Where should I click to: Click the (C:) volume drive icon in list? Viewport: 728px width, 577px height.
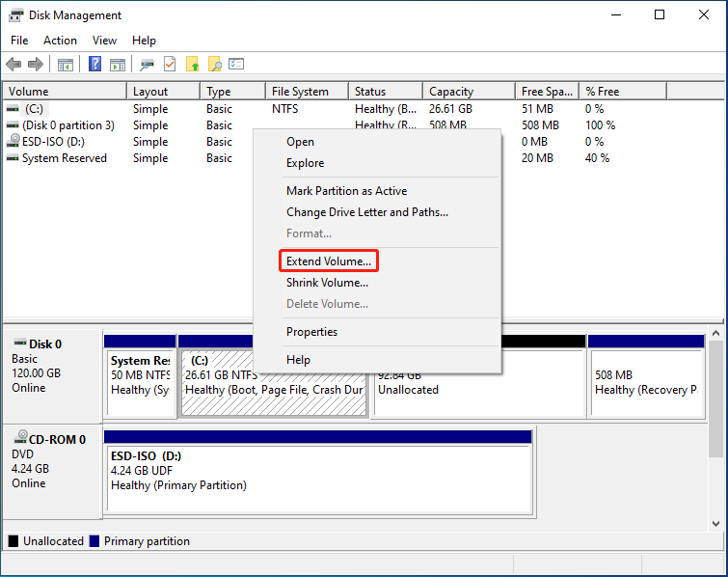(13, 109)
